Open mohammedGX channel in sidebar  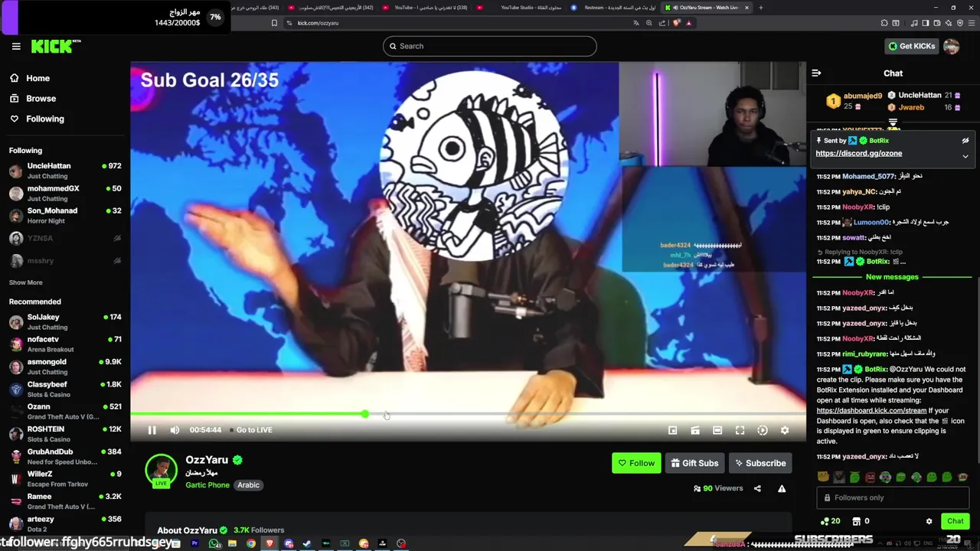(x=65, y=193)
